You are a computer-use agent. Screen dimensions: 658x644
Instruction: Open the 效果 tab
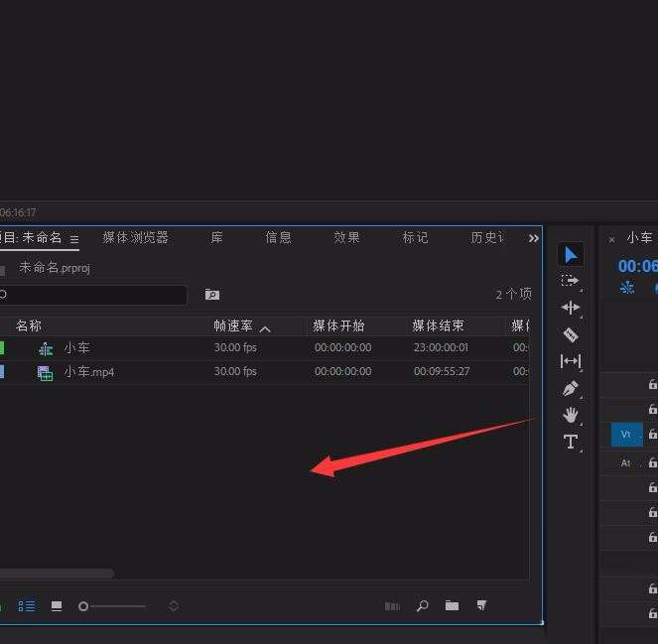(x=346, y=238)
